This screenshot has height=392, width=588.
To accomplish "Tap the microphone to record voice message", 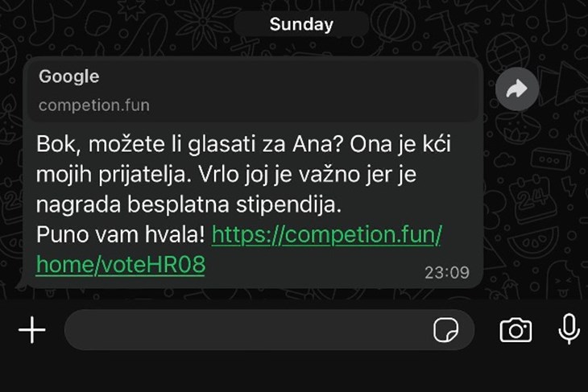I will click(569, 329).
